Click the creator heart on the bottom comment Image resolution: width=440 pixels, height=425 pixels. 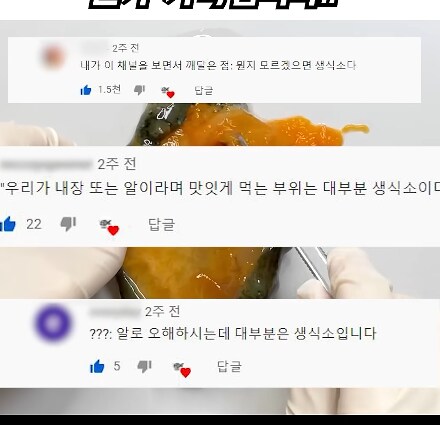[182, 370]
